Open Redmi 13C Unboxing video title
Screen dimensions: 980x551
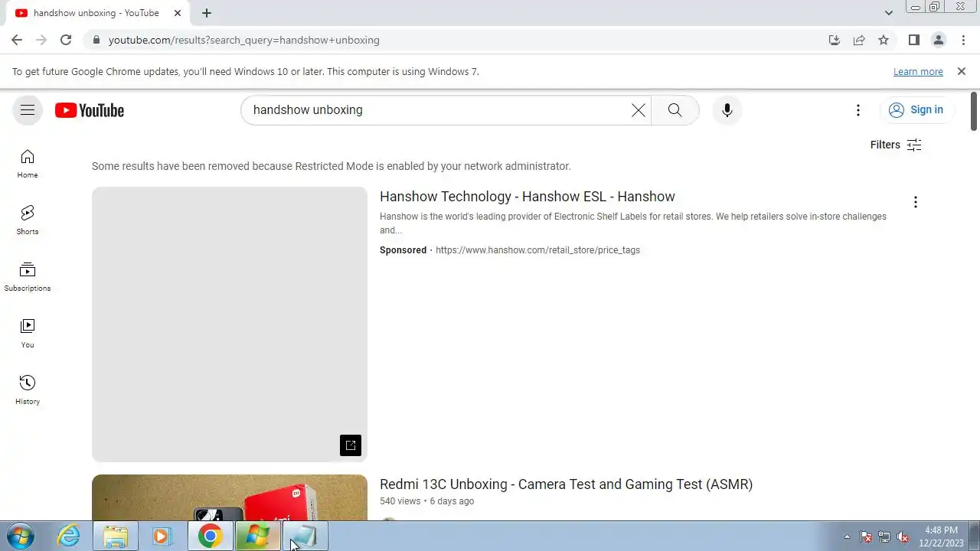566,484
